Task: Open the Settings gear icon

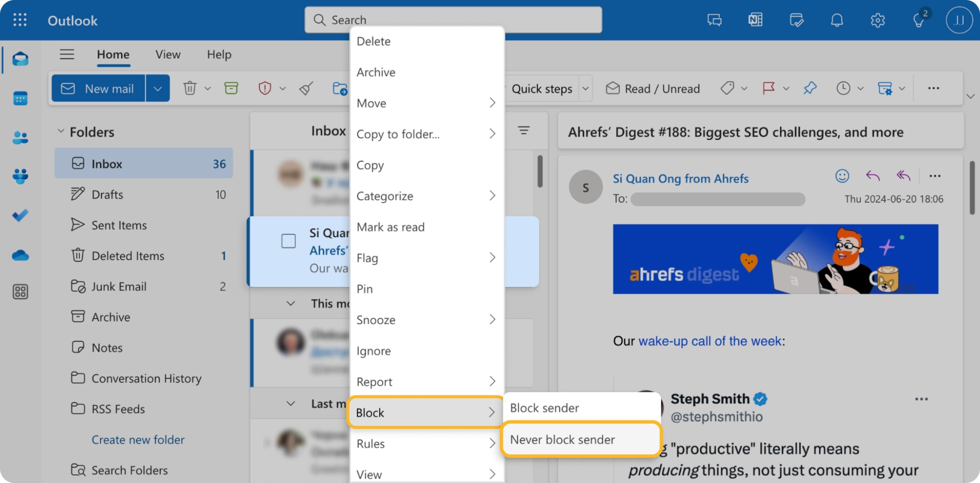Action: (877, 20)
